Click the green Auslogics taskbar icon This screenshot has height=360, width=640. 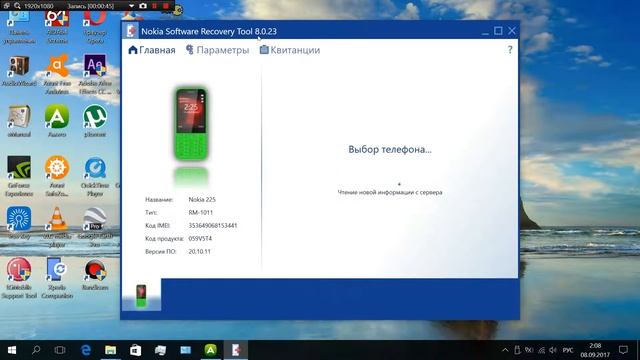point(211,350)
